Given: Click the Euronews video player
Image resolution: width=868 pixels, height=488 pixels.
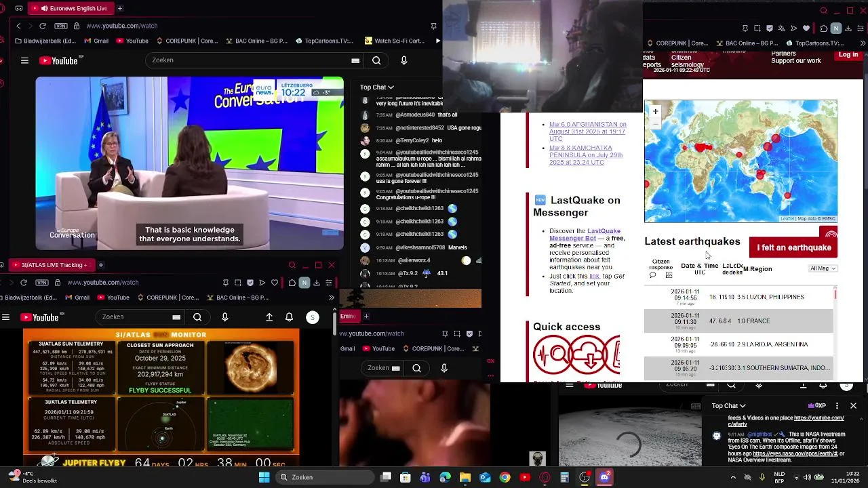Looking at the screenshot, I should point(189,163).
